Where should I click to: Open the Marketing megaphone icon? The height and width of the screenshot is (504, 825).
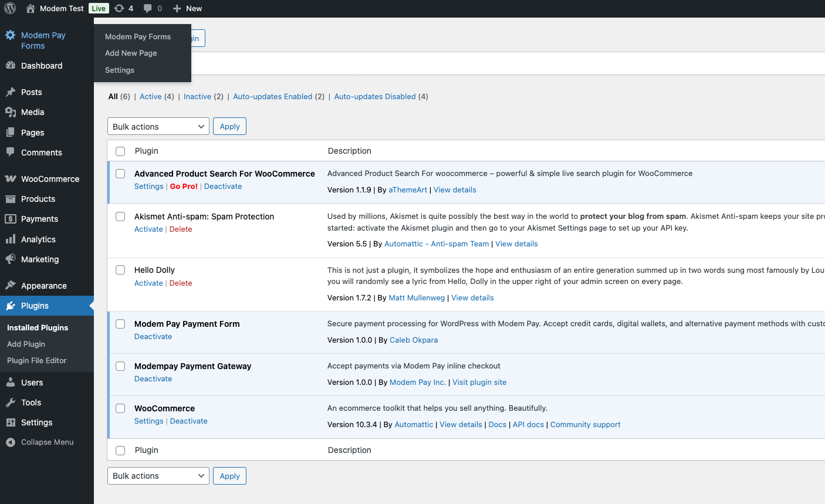11,259
